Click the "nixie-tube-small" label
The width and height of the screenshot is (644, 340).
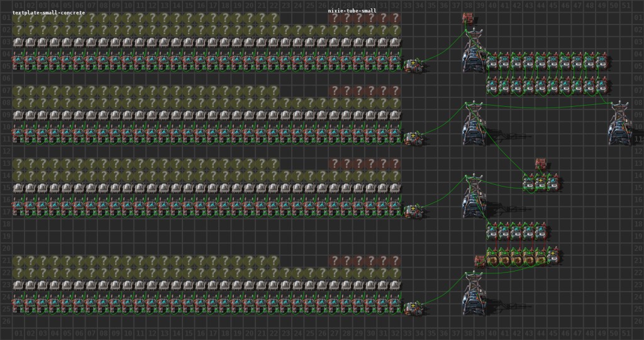(352, 11)
